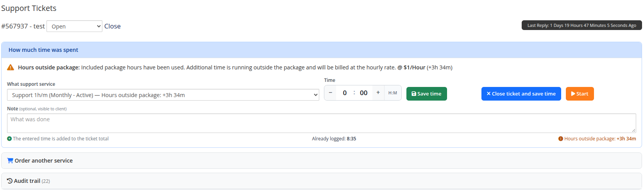Screen dimensions: 644x193
Task: Click the orange warning triangle icon
Action: pos(11,67)
